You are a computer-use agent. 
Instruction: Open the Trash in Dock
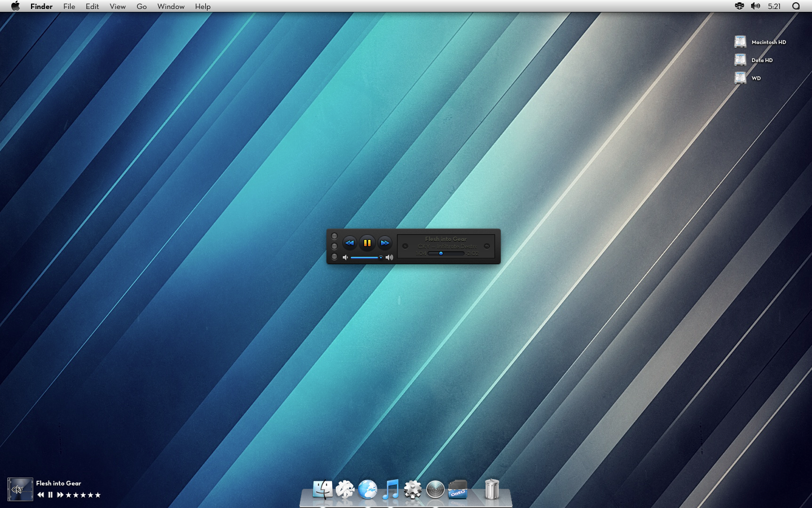point(492,489)
